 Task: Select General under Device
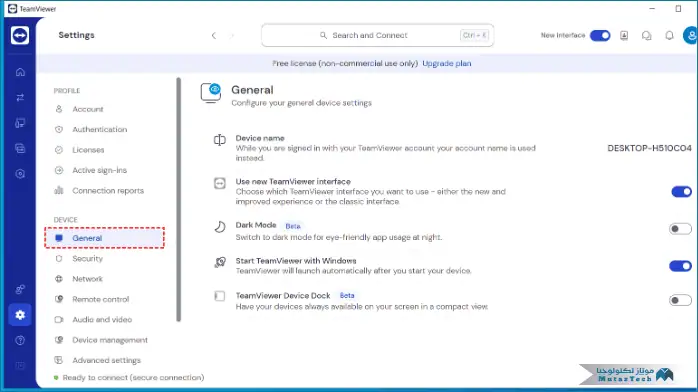pyautogui.click(x=105, y=238)
